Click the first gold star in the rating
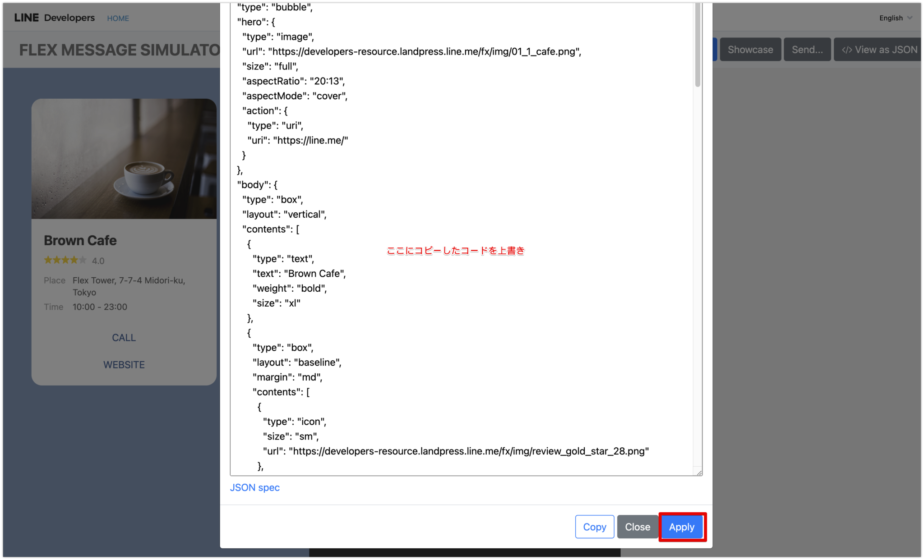Image resolution: width=924 pixels, height=560 pixels. (48, 260)
